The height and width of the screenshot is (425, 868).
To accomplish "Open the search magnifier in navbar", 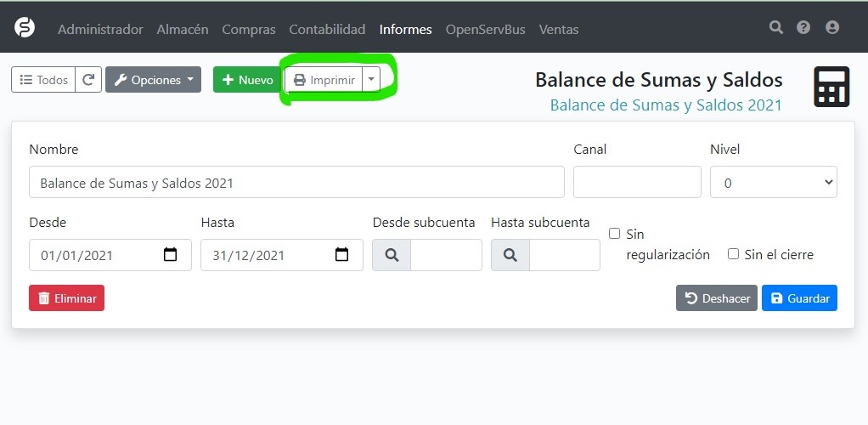I will pos(775,28).
